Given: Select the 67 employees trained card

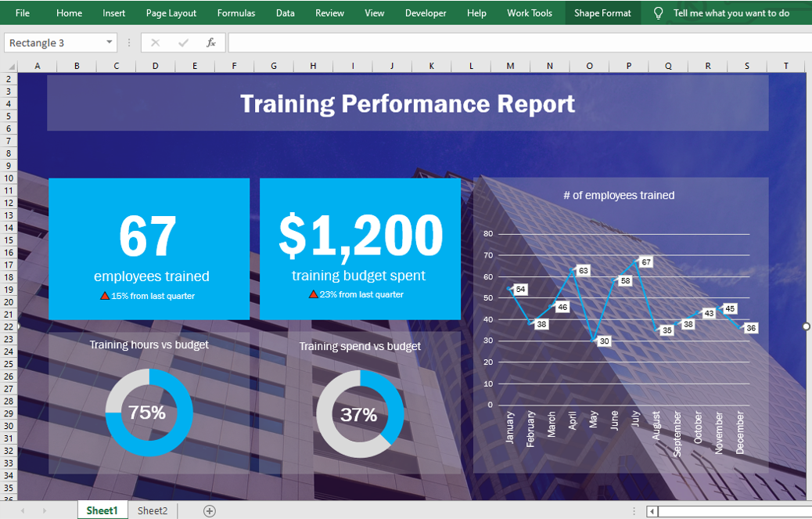Looking at the screenshot, I should [149, 249].
